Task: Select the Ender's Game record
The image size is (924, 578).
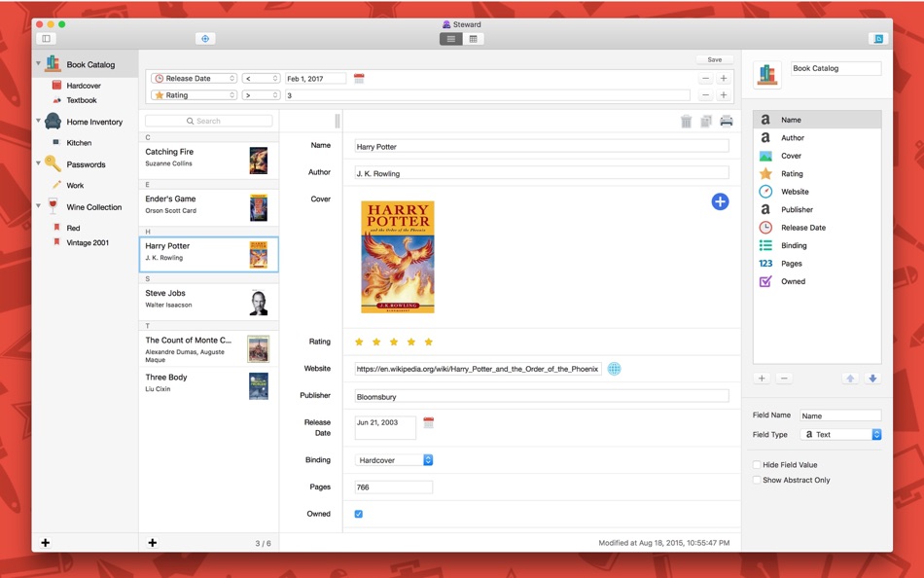Action: 208,207
